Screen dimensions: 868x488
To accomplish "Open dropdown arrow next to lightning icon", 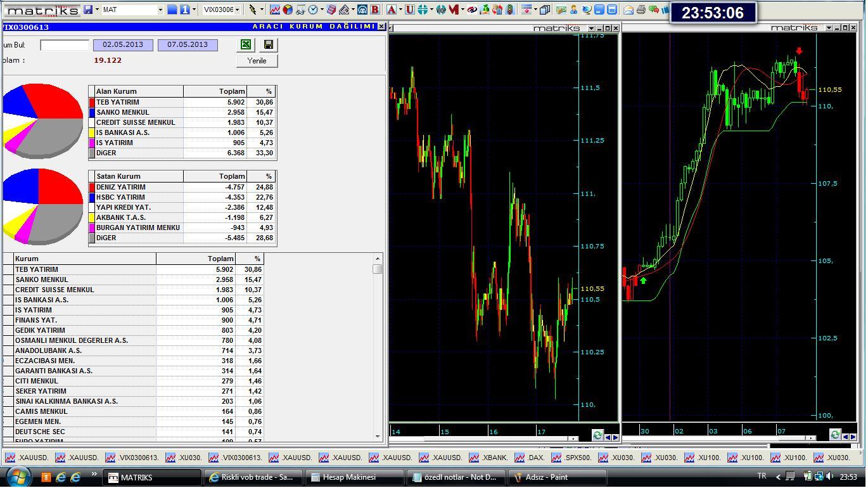I will pyautogui.click(x=262, y=10).
